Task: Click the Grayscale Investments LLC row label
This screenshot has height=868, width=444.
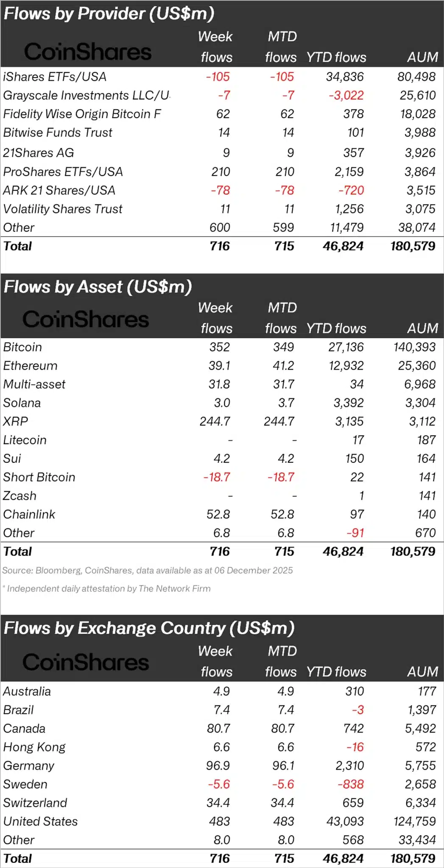Action: click(x=86, y=95)
